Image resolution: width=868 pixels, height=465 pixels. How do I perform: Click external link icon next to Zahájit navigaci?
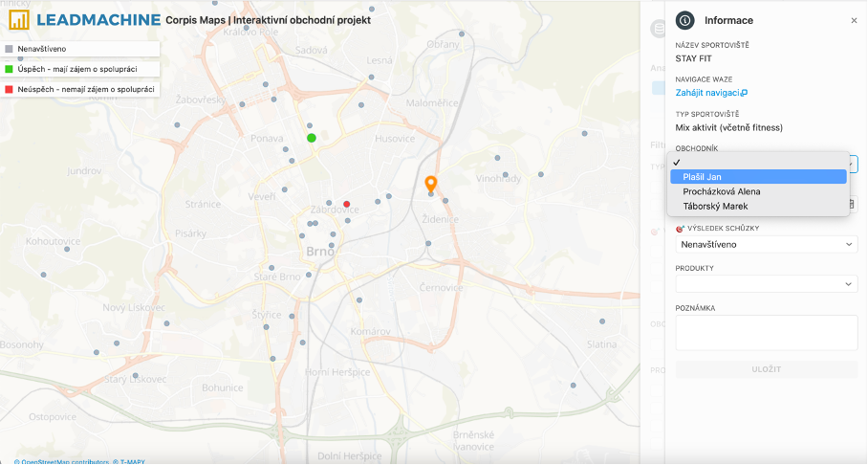click(x=744, y=93)
